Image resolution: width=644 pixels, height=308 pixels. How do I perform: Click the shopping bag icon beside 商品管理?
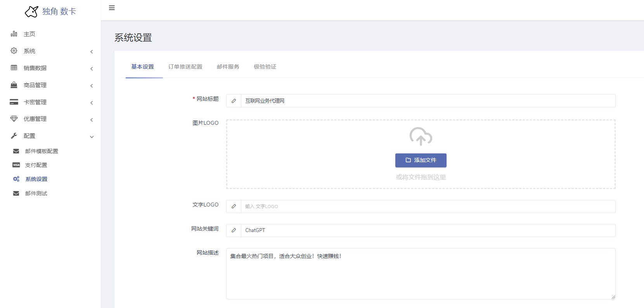coord(14,85)
